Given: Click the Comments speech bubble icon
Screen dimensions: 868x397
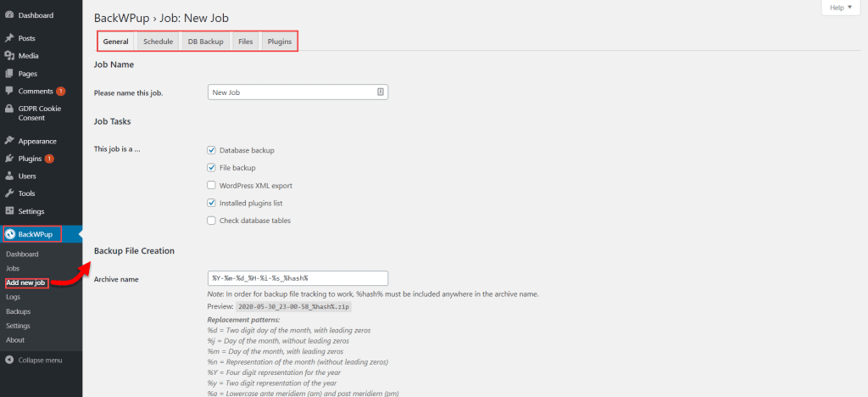Looking at the screenshot, I should pyautogui.click(x=9, y=91).
